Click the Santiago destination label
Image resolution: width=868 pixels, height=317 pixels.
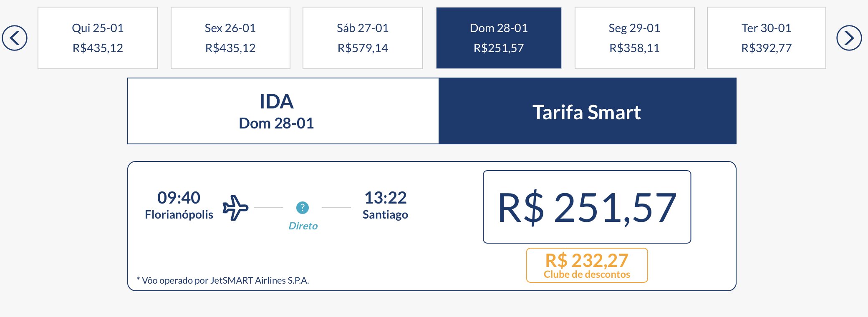click(x=385, y=215)
